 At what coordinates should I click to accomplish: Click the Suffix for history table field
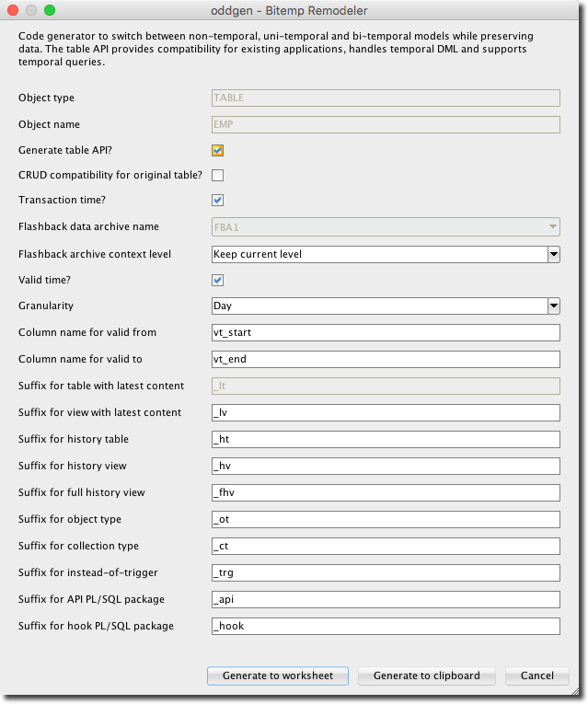(x=386, y=439)
